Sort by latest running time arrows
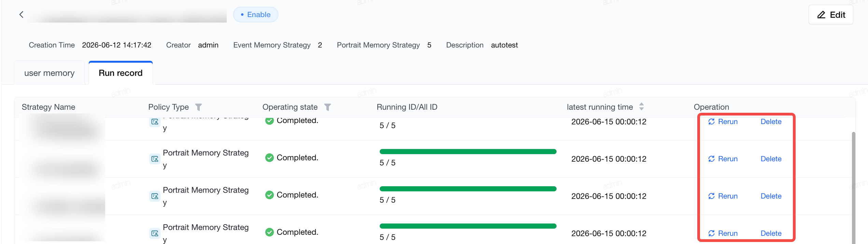 [x=642, y=107]
